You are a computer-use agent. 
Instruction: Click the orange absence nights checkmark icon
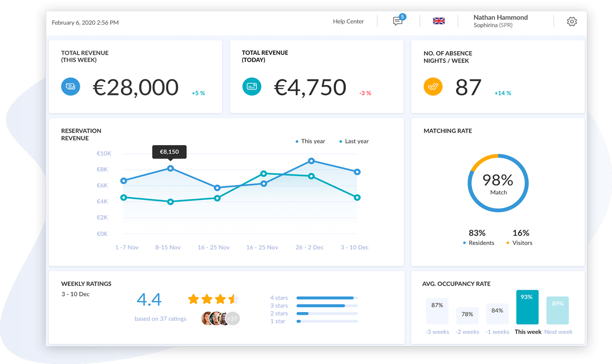[x=433, y=87]
